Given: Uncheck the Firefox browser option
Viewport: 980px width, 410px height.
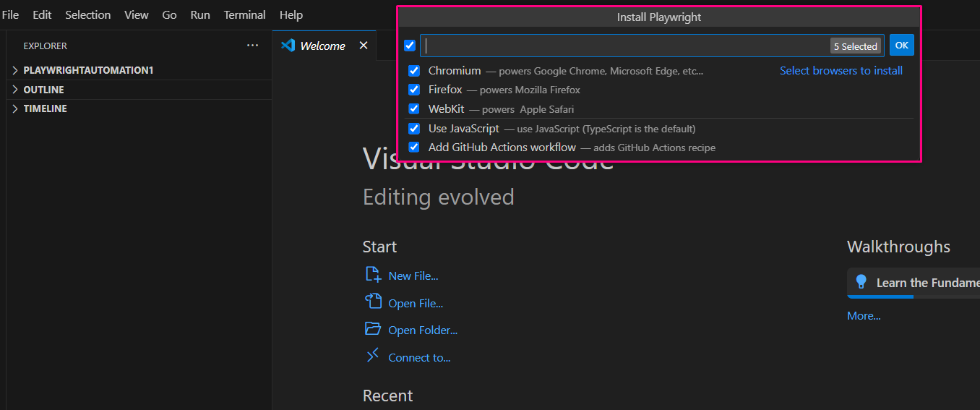Looking at the screenshot, I should (x=414, y=90).
